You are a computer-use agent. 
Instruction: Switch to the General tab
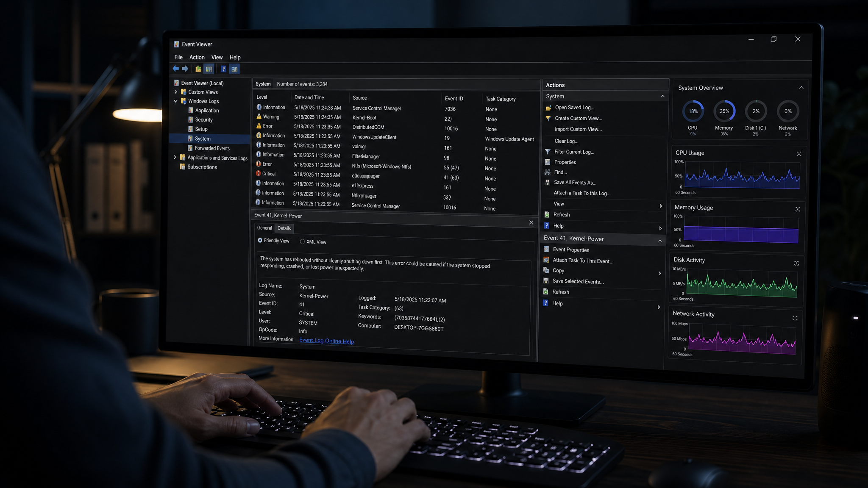click(x=264, y=228)
